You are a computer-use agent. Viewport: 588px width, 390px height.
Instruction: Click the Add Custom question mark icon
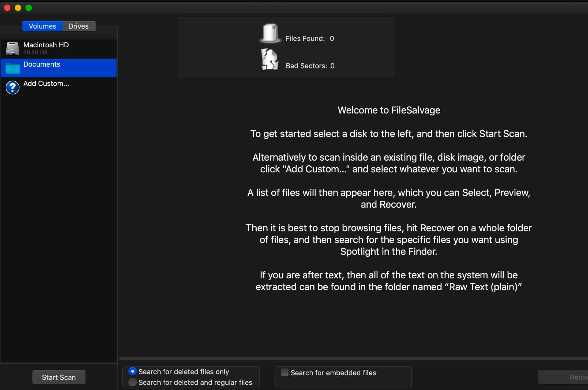(x=13, y=87)
